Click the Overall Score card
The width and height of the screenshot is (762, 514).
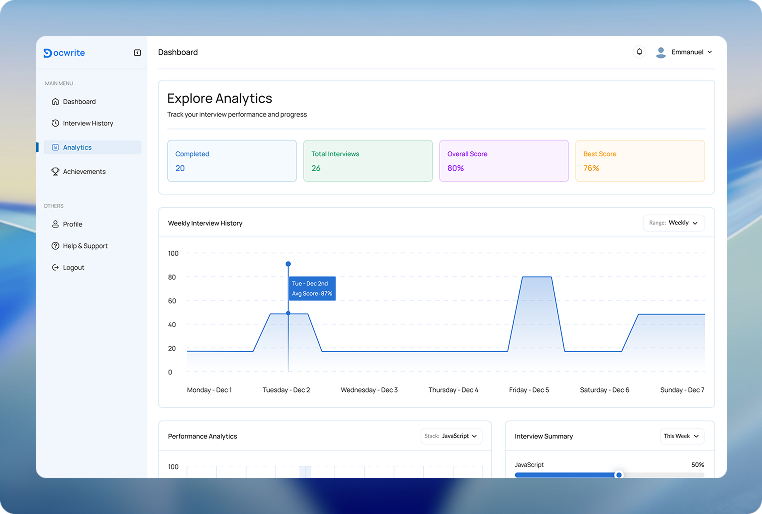pos(504,161)
